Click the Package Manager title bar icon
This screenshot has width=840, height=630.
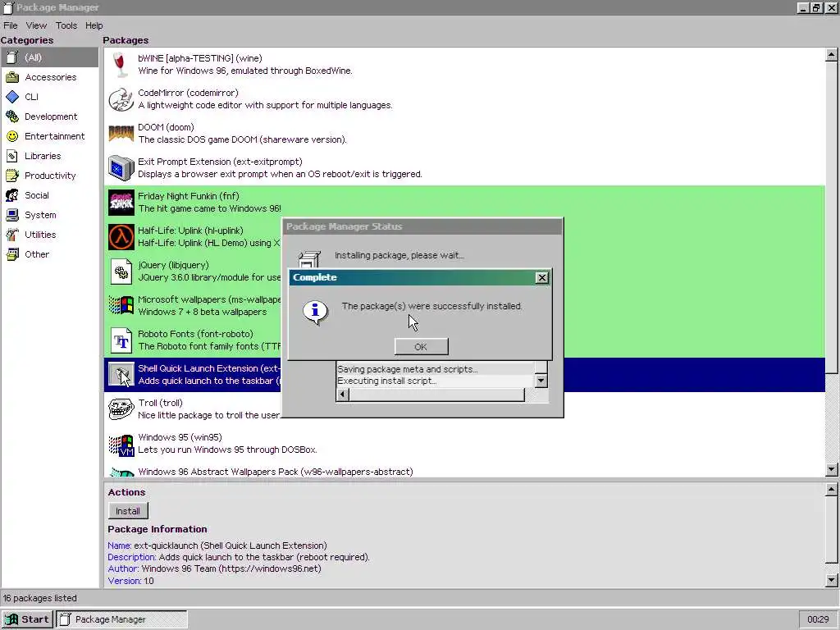pyautogui.click(x=7, y=7)
